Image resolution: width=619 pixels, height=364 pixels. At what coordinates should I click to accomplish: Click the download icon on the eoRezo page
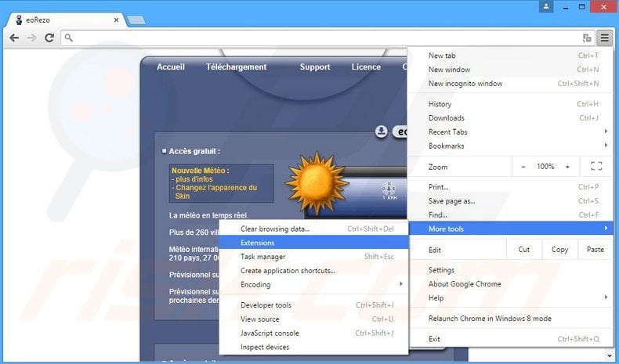click(x=382, y=132)
